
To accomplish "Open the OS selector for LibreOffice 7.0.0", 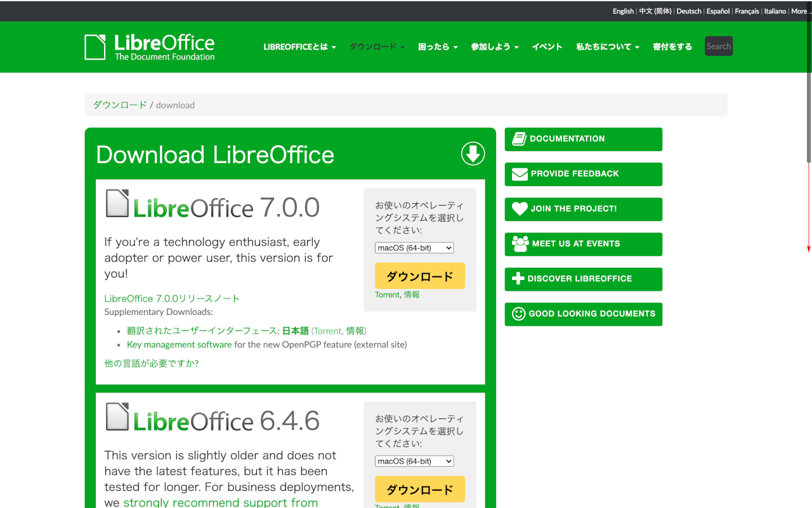I will tap(414, 248).
